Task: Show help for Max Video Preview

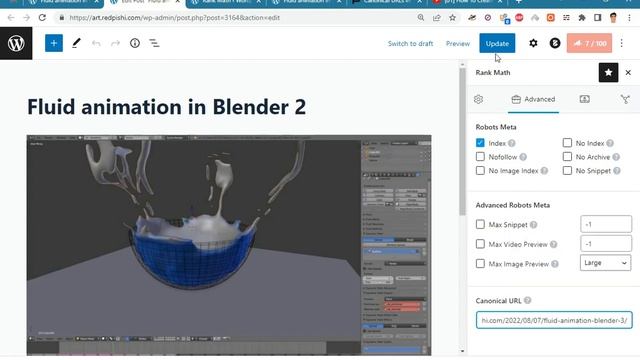Action: [553, 244]
